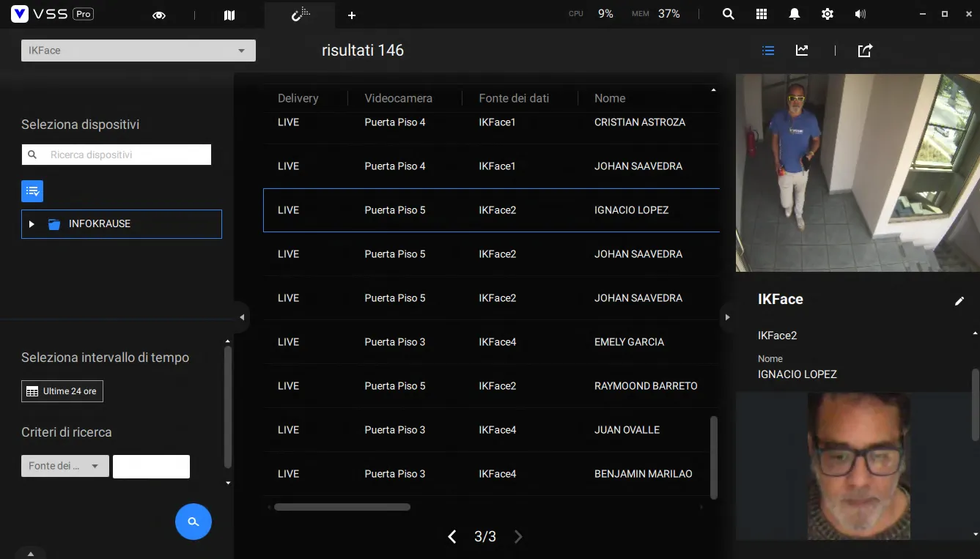Switch to the e-map tab
The image size is (980, 559).
coord(229,15)
